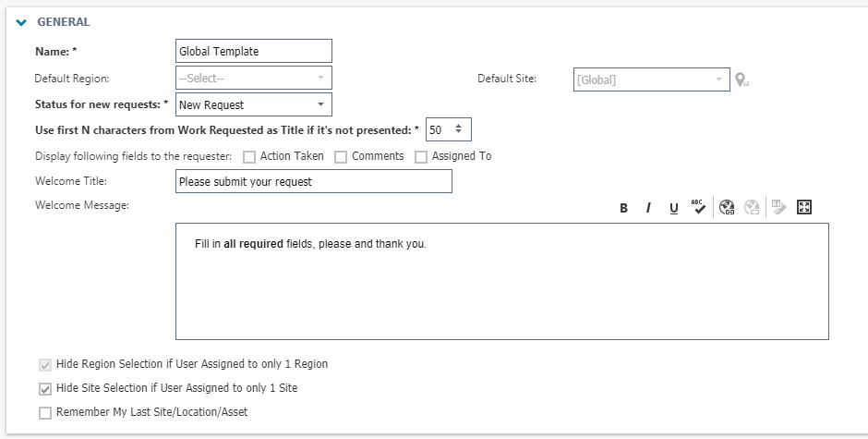
Task: Open the Default Site dropdown
Action: (x=652, y=79)
